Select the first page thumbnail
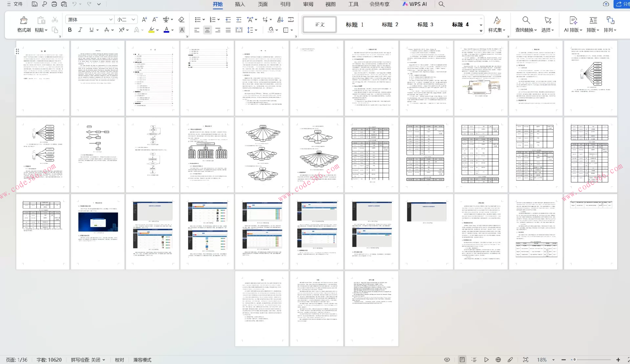This screenshot has height=364, width=630. [x=43, y=78]
